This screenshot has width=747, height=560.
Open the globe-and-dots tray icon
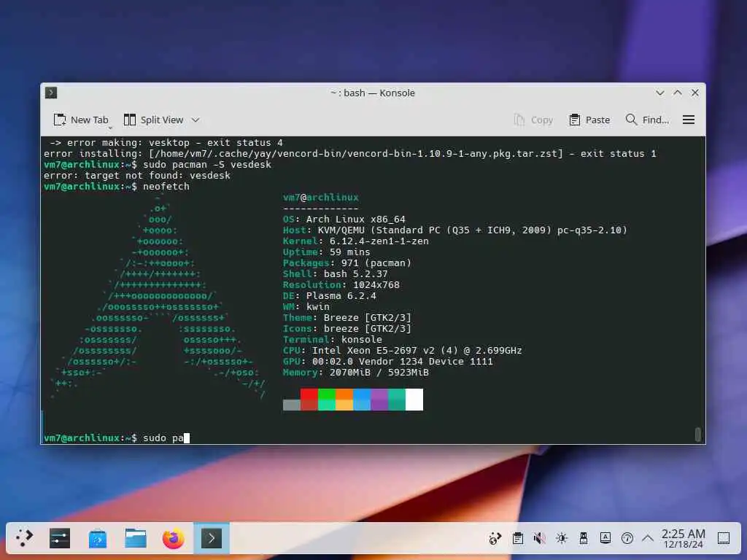point(495,538)
